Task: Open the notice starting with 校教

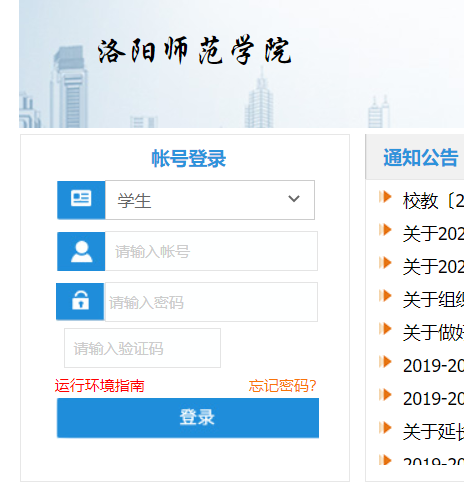Action: pos(433,201)
